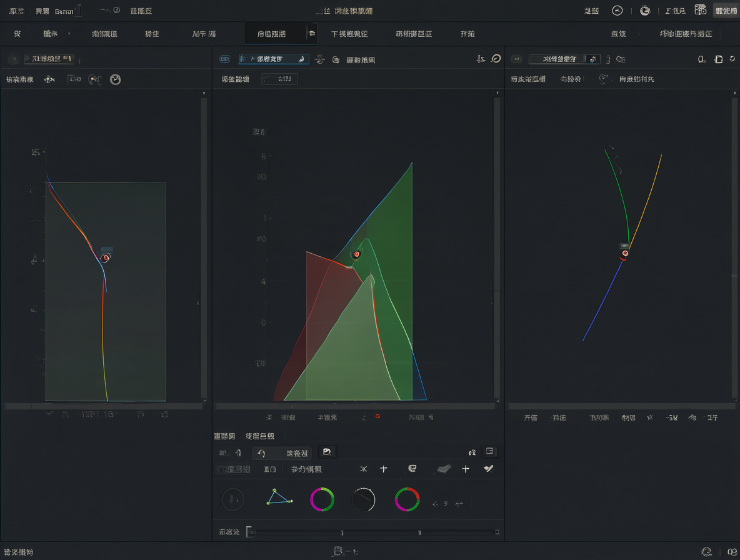Click the blue rounded badge in center panel header
Image resolution: width=740 pixels, height=560 pixels.
point(224,59)
